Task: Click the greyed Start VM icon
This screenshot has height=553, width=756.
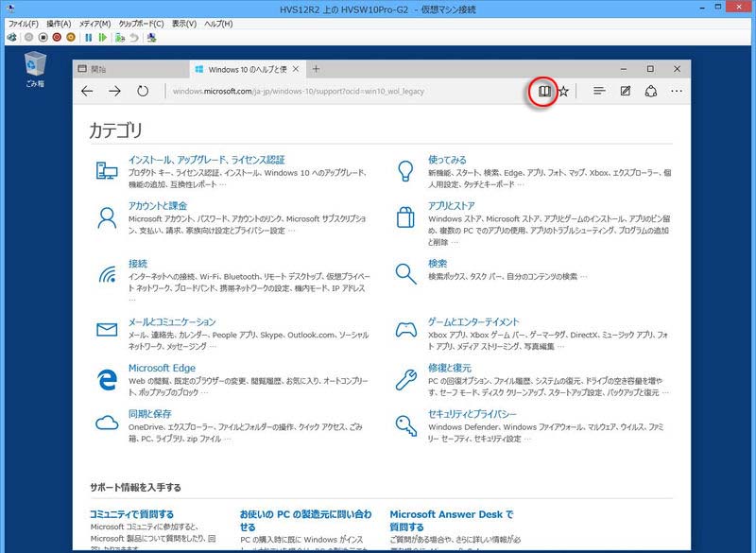Action: 29,37
